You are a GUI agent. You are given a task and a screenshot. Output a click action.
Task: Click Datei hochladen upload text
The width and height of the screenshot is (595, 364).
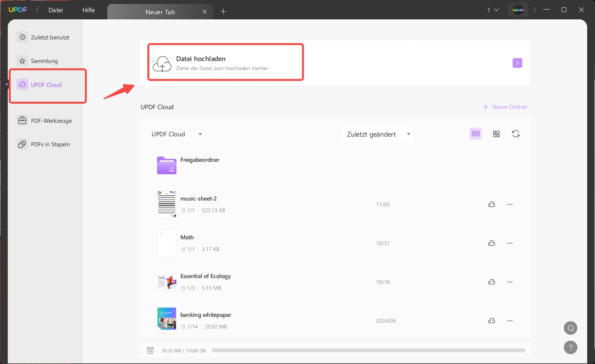coord(201,59)
